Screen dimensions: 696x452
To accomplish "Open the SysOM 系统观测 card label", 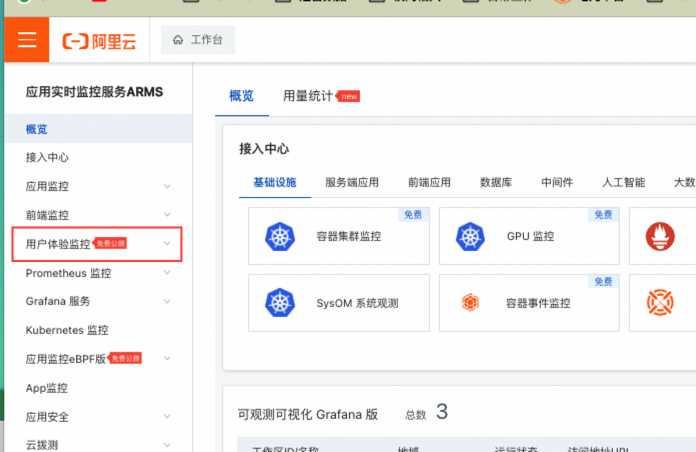I will point(357,303).
